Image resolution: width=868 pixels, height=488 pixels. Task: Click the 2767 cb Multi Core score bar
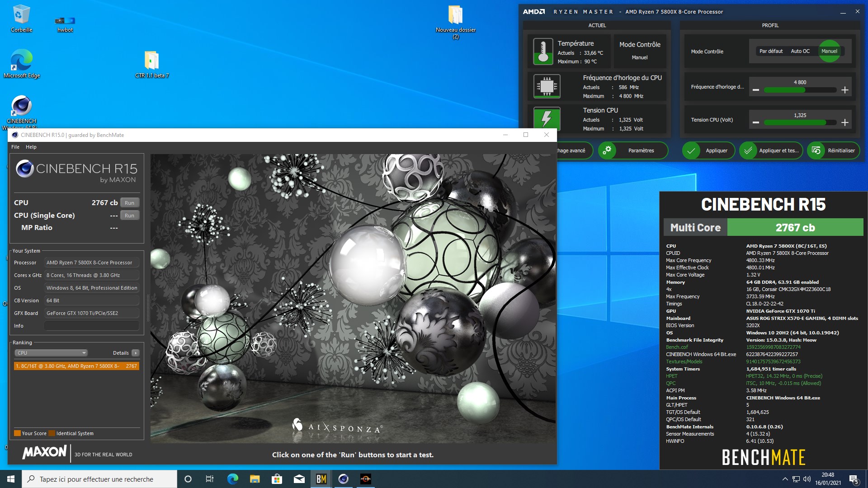tap(795, 227)
